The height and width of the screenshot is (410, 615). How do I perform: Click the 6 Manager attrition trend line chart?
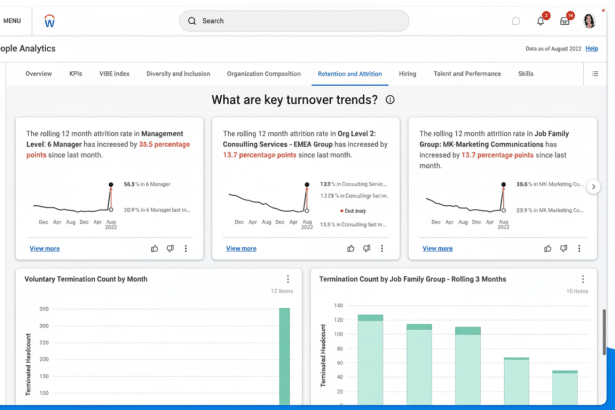pyautogui.click(x=75, y=204)
